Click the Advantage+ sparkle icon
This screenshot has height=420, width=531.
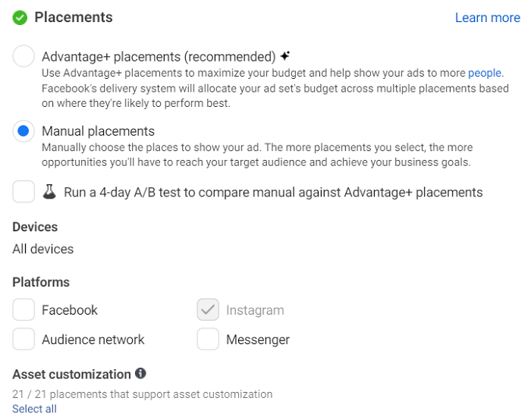pyautogui.click(x=285, y=56)
